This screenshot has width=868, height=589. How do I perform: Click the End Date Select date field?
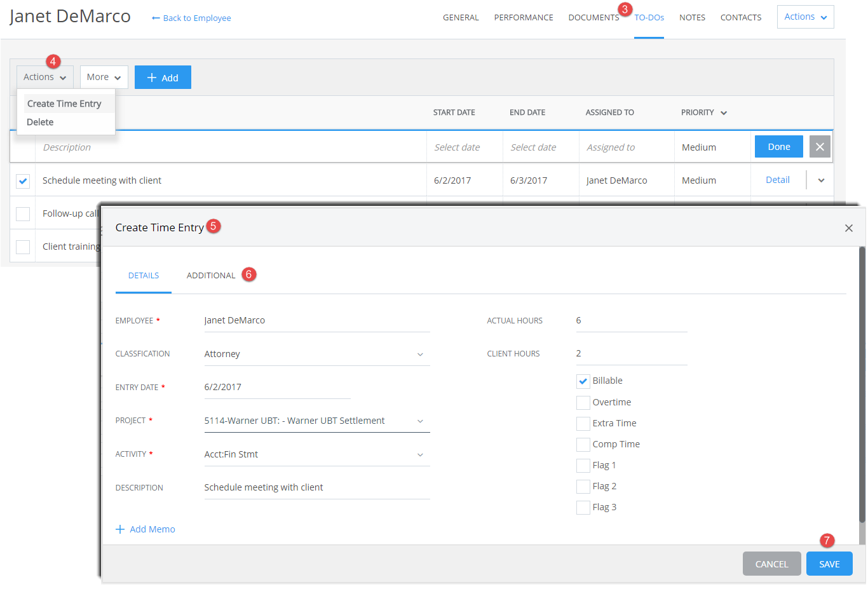[x=541, y=147]
